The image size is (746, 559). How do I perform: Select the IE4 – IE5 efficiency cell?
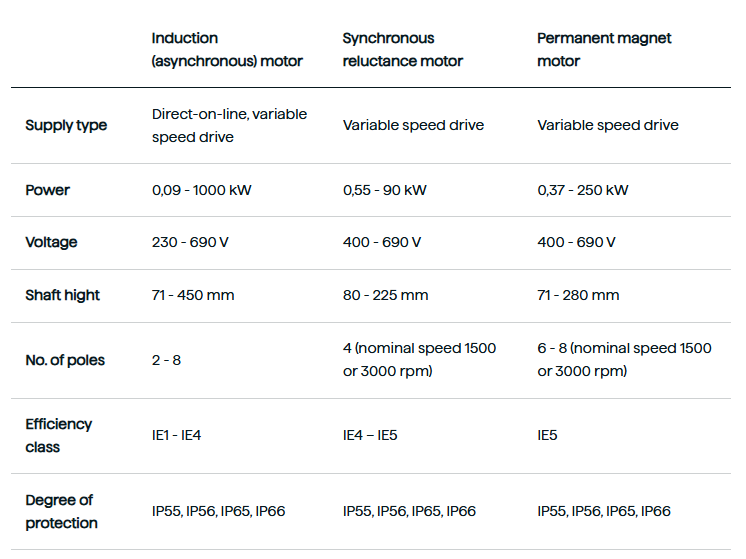[x=370, y=435]
